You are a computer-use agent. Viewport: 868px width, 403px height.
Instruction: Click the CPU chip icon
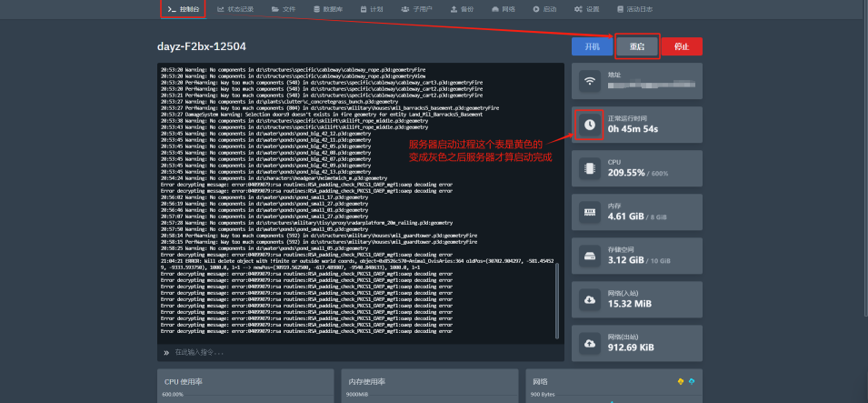coord(590,167)
